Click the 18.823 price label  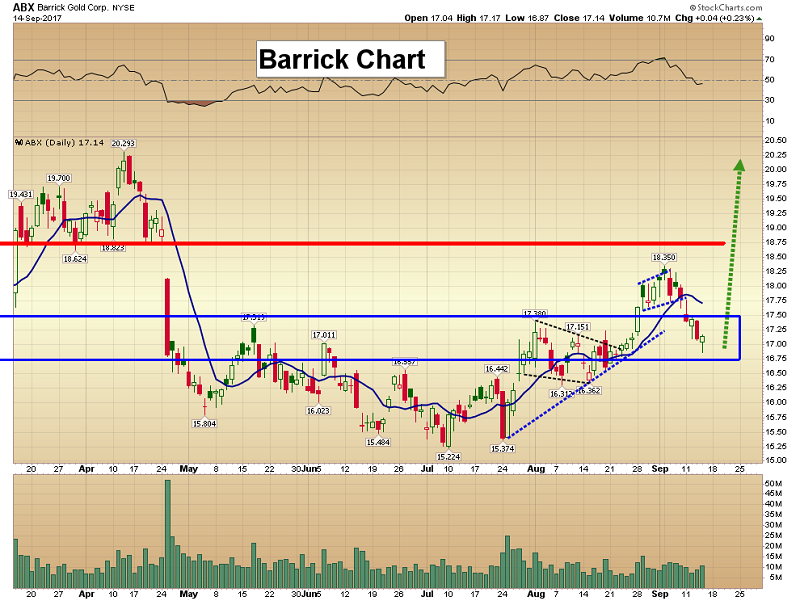(113, 247)
